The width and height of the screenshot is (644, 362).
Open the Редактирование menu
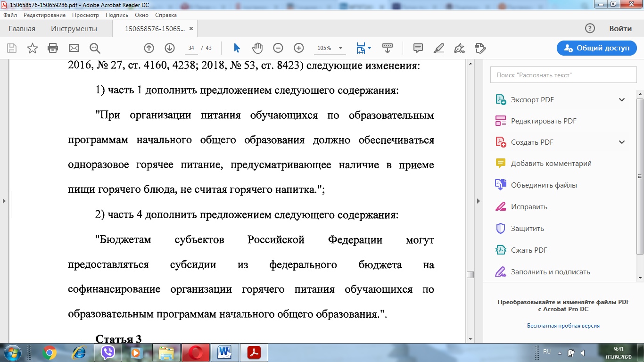click(x=44, y=15)
